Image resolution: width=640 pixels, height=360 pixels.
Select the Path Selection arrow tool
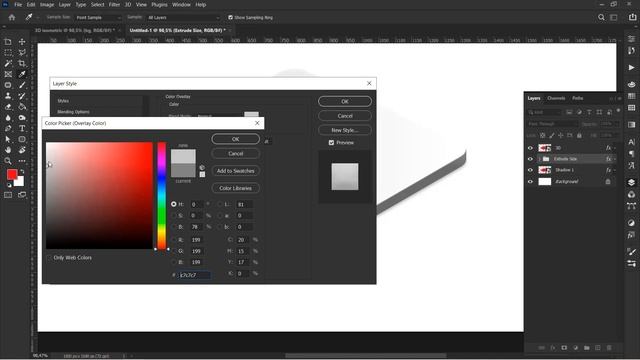click(x=8, y=139)
